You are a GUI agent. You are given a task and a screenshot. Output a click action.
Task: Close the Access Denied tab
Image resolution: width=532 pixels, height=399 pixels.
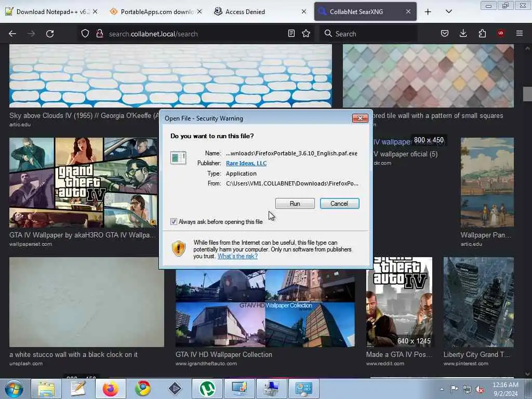[304, 11]
